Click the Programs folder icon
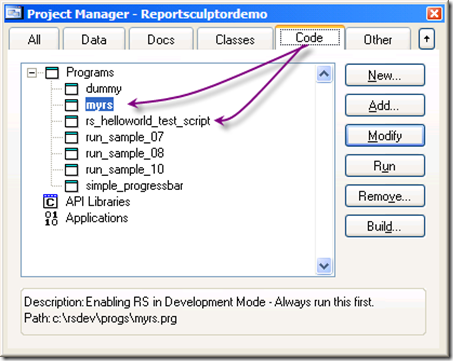Screen dimensions: 453x361 pos(52,73)
